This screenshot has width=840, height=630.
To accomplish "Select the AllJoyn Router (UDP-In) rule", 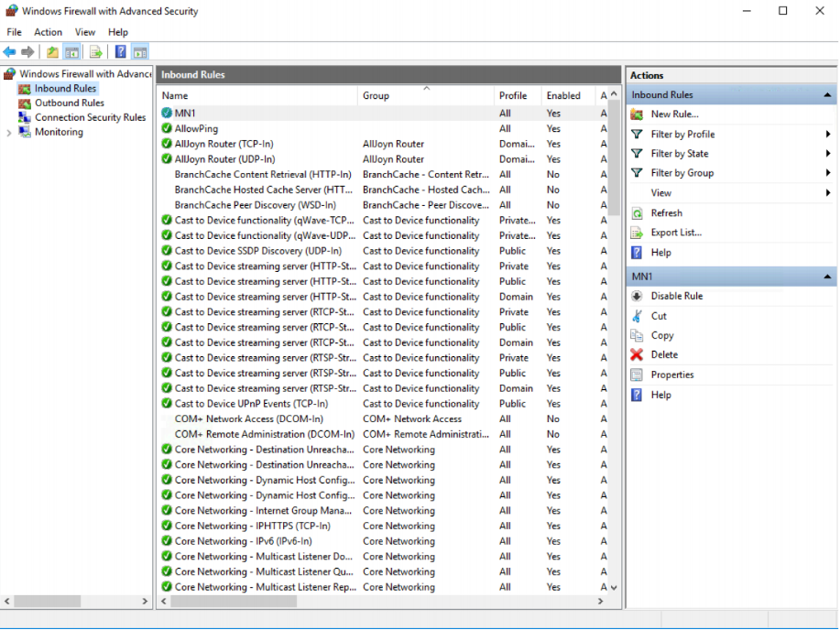I will pos(384,159).
